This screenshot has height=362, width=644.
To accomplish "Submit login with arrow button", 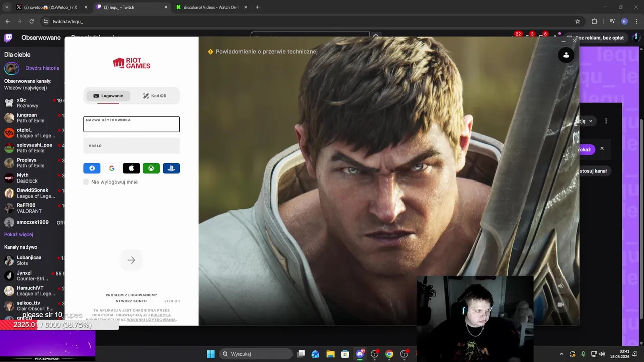I will coord(131,260).
